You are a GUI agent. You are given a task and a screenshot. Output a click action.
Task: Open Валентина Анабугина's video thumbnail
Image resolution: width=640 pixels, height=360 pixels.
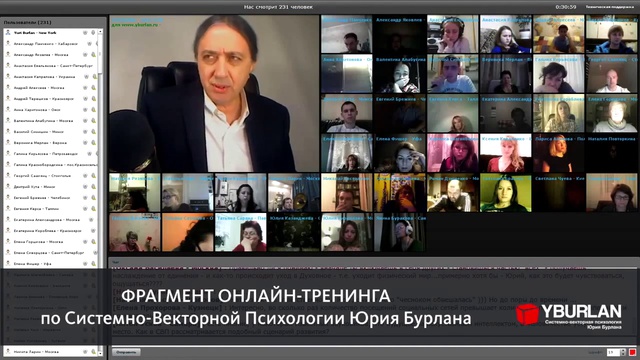click(x=400, y=74)
